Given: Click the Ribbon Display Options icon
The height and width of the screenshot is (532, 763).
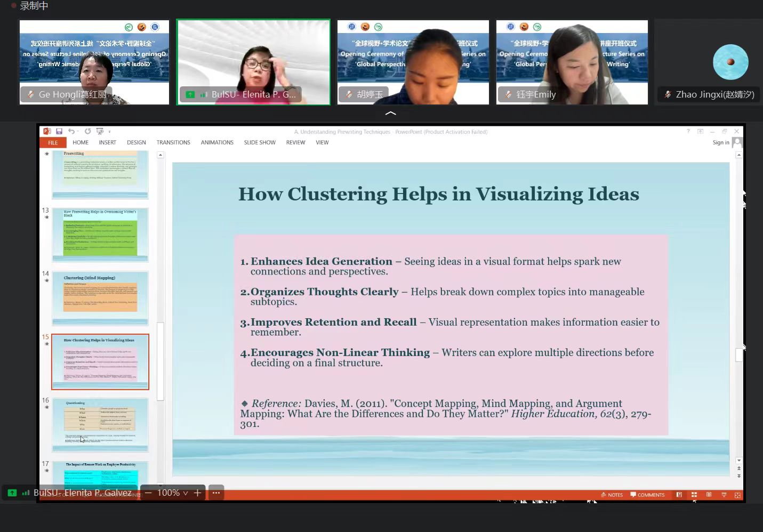Looking at the screenshot, I should click(700, 131).
